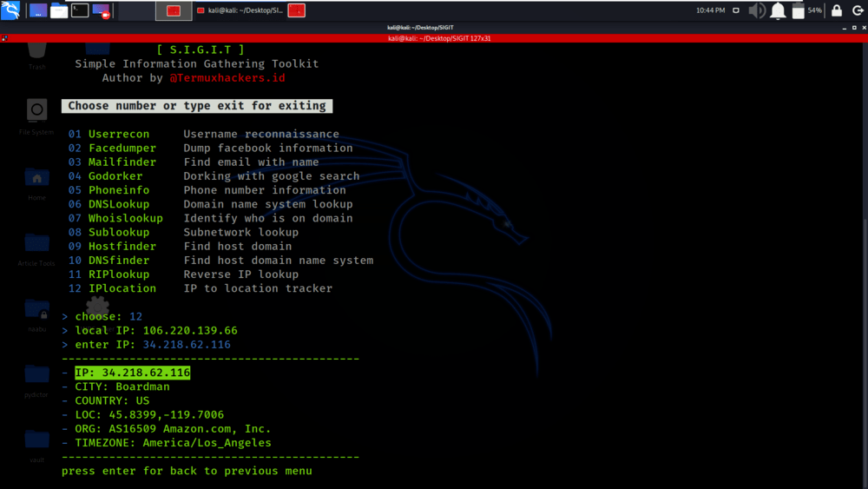Select the vault desktop folder

coord(36,446)
